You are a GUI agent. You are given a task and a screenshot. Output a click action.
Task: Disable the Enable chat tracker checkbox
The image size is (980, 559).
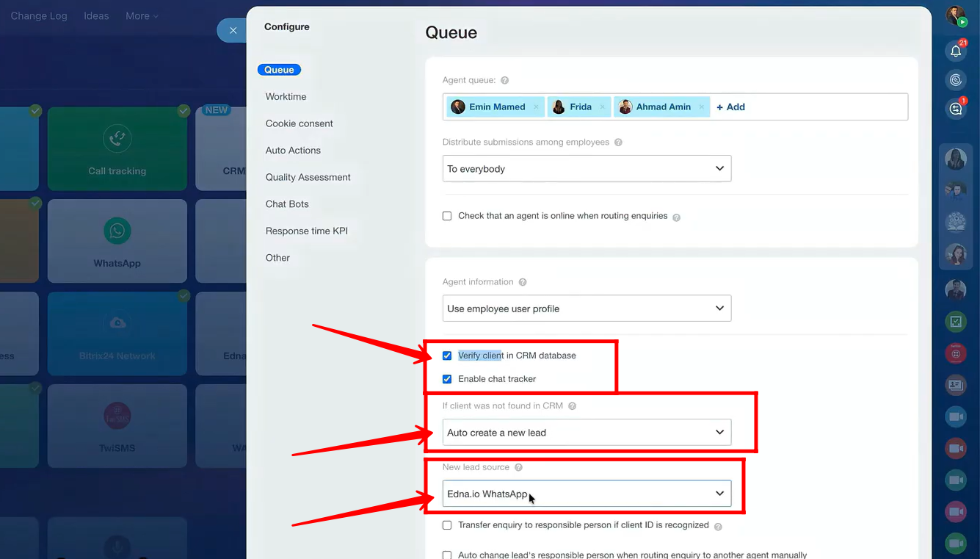[447, 379]
